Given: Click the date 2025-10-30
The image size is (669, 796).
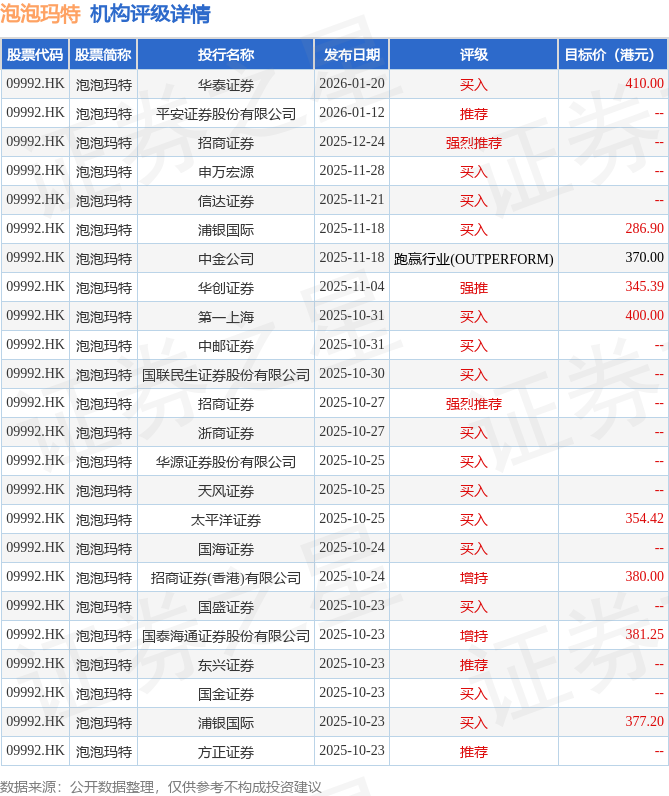Looking at the screenshot, I should click(x=352, y=373).
